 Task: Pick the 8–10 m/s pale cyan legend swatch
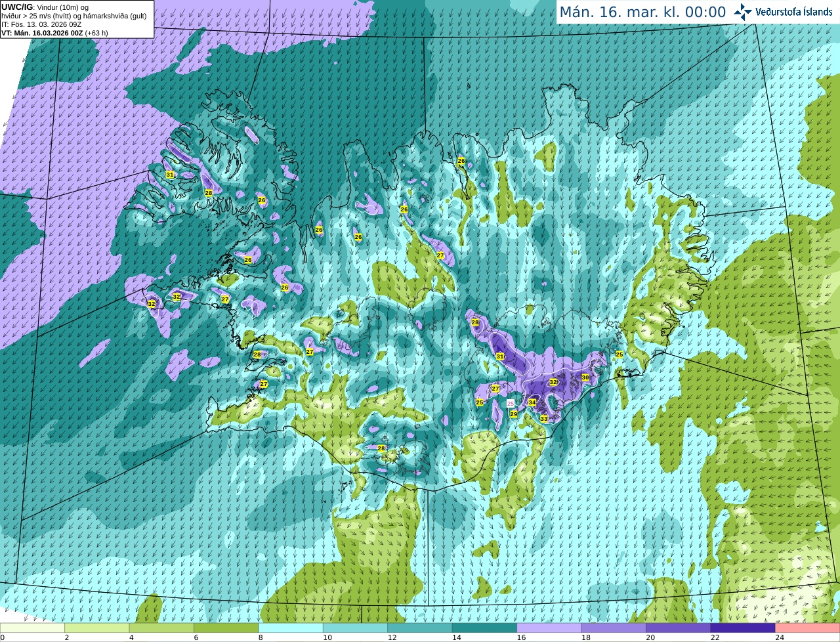click(291, 628)
